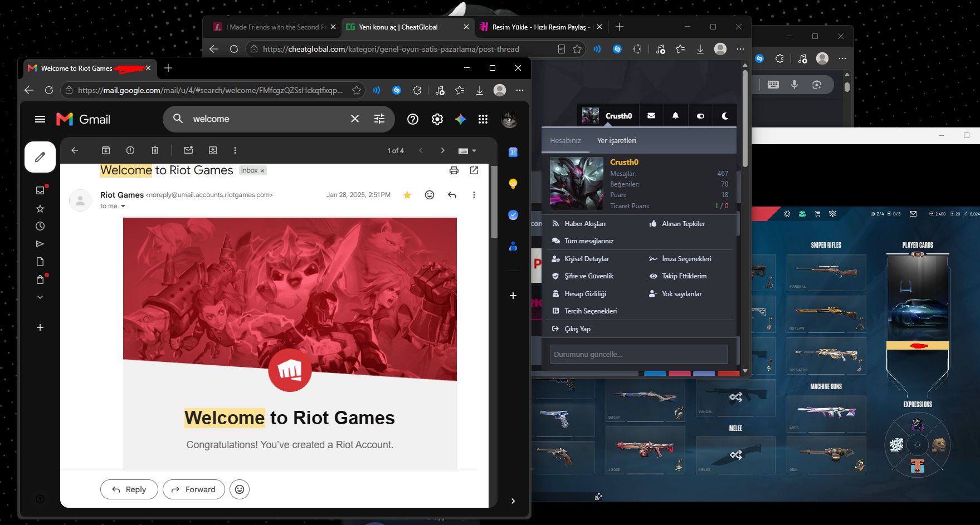Switch to 'I Made Friends with the Second' tab

coord(275,27)
